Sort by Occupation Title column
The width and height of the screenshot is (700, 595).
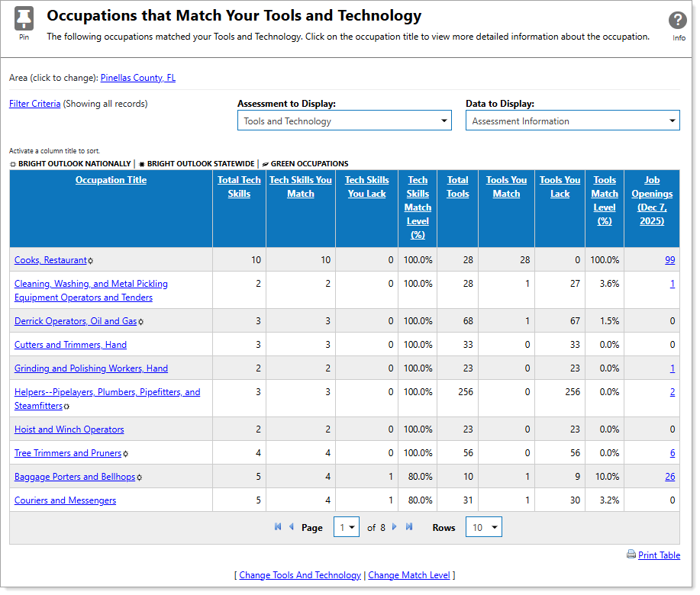click(x=111, y=180)
